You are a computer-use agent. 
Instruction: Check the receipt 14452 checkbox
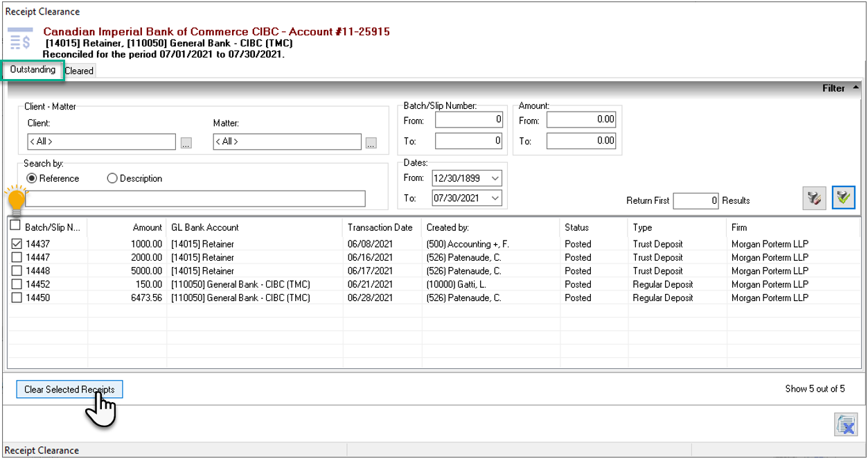pos(17,284)
